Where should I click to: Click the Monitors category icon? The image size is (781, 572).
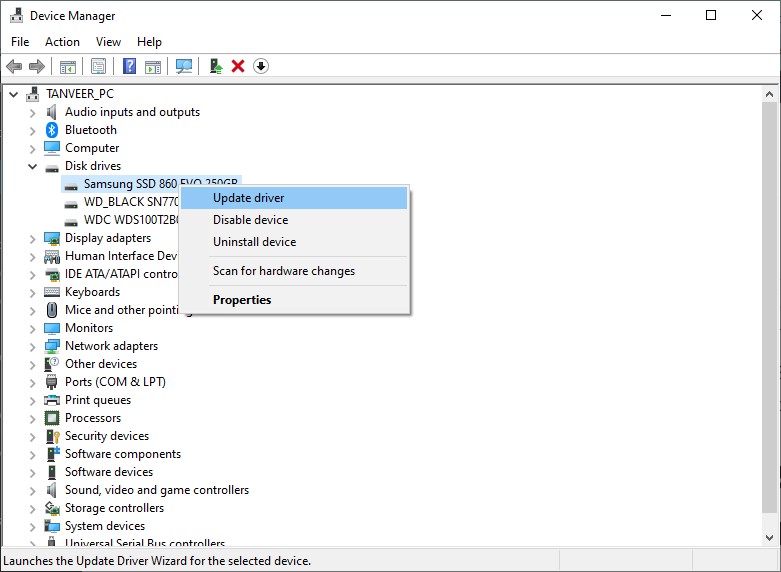(x=52, y=328)
